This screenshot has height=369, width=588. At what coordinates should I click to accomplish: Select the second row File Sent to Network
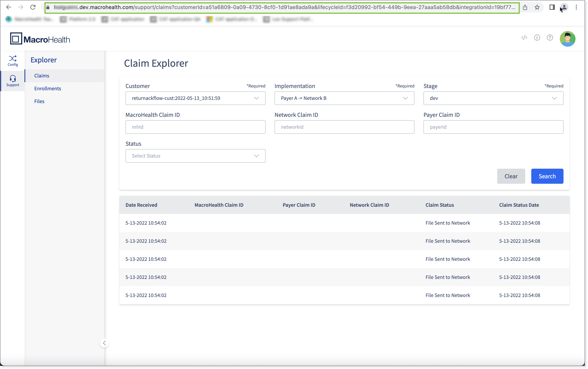point(448,241)
